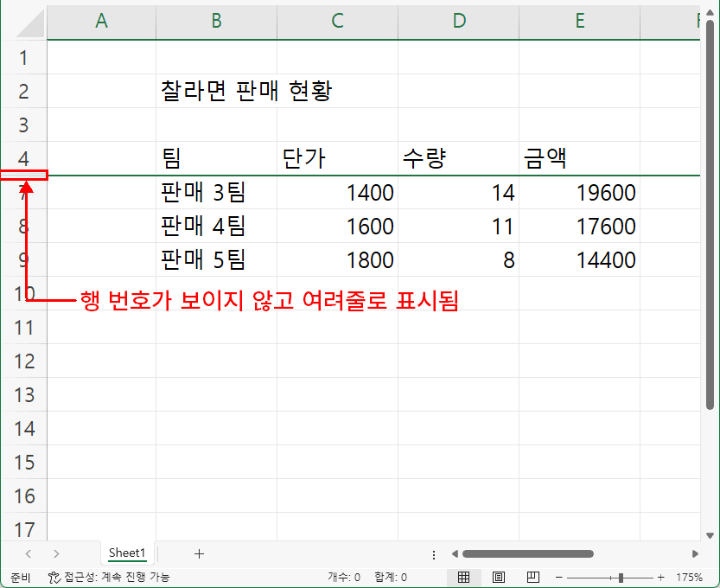The width and height of the screenshot is (720, 588).
Task: Click the zoom out minus button
Action: [x=559, y=577]
